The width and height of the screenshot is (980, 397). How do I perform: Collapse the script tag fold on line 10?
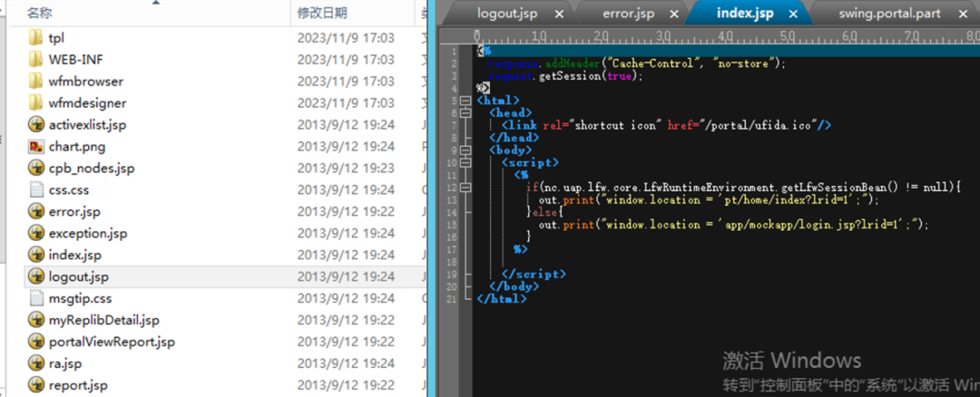[x=464, y=163]
